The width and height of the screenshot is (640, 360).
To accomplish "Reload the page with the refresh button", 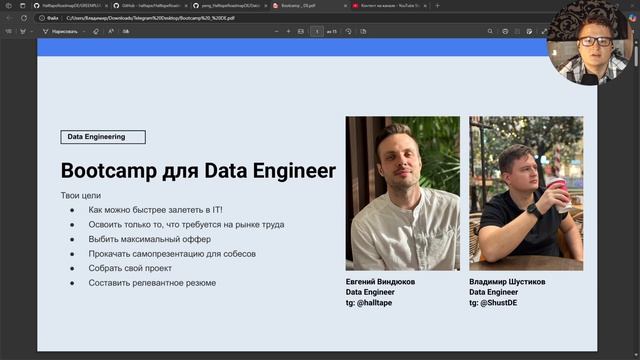I will tap(24, 18).
